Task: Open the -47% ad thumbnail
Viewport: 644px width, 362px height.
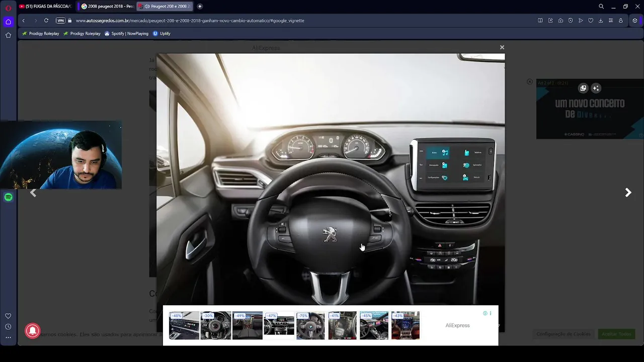Action: (x=279, y=325)
